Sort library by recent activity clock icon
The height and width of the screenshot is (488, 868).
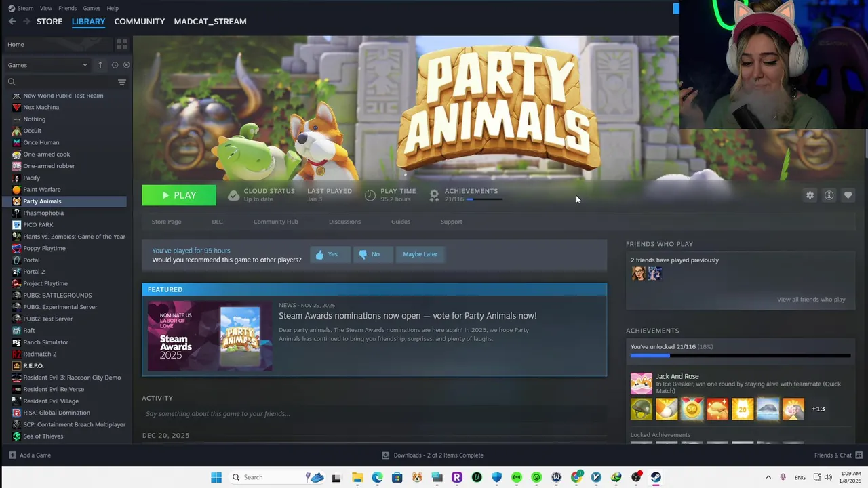tap(115, 65)
